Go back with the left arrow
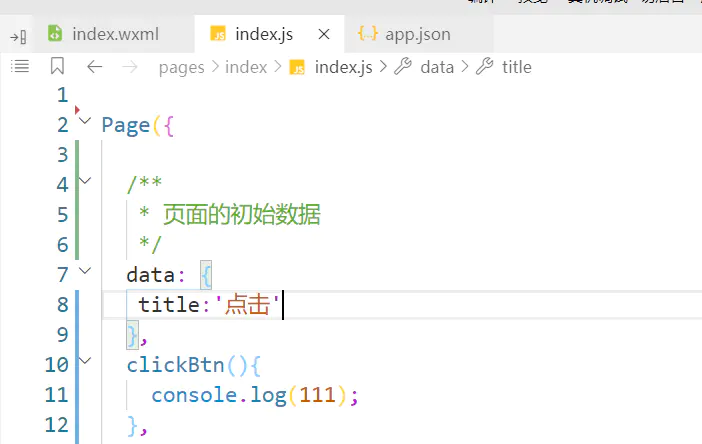 coord(94,67)
